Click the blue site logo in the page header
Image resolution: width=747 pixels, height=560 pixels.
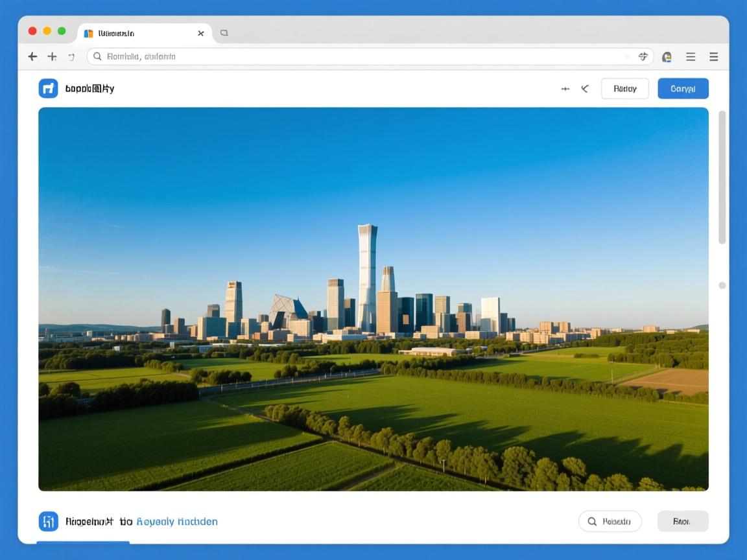(x=49, y=88)
